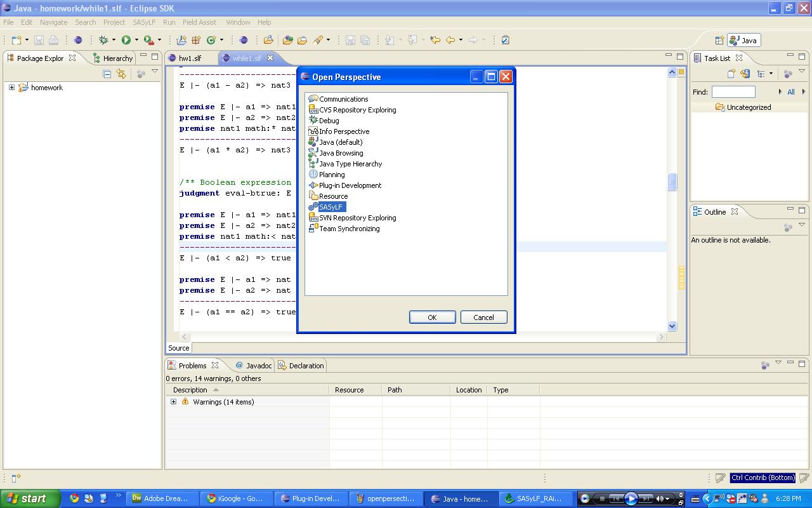
Task: Open the Task List view menu triangle
Action: [802, 71]
